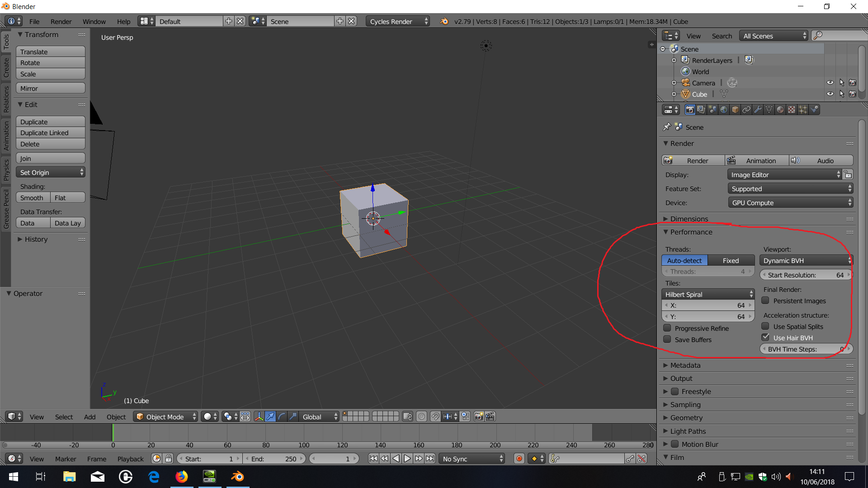Screen dimensions: 868x488
Task: Click the Animation render button
Action: tap(757, 160)
